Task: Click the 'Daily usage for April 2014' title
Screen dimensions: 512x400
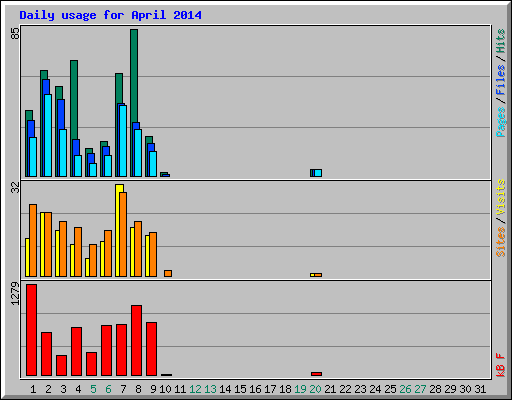Action: pyautogui.click(x=110, y=15)
